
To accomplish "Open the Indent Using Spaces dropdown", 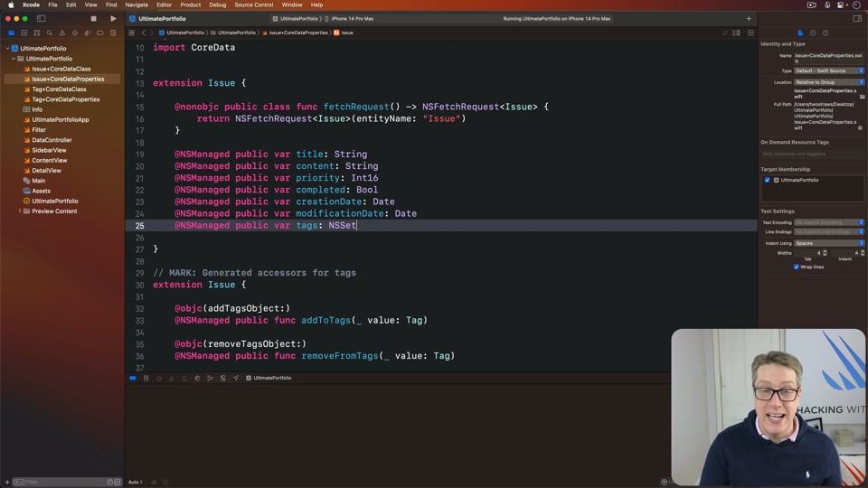I will 829,243.
